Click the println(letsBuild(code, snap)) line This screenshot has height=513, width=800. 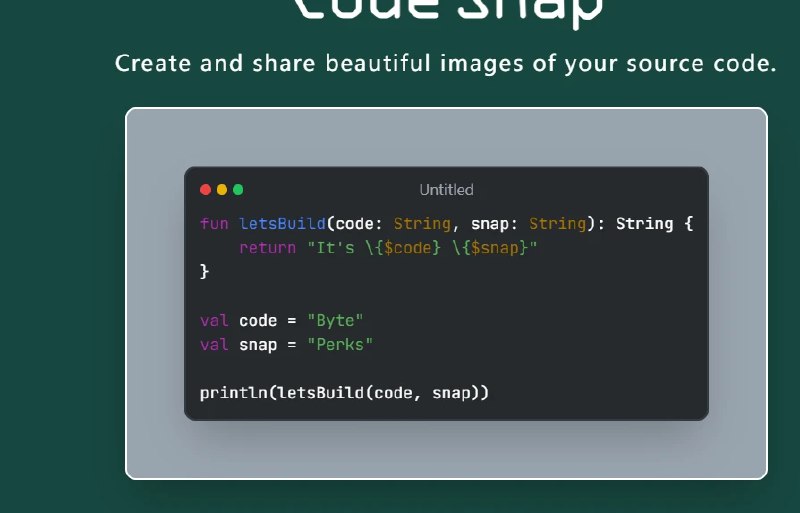(344, 393)
